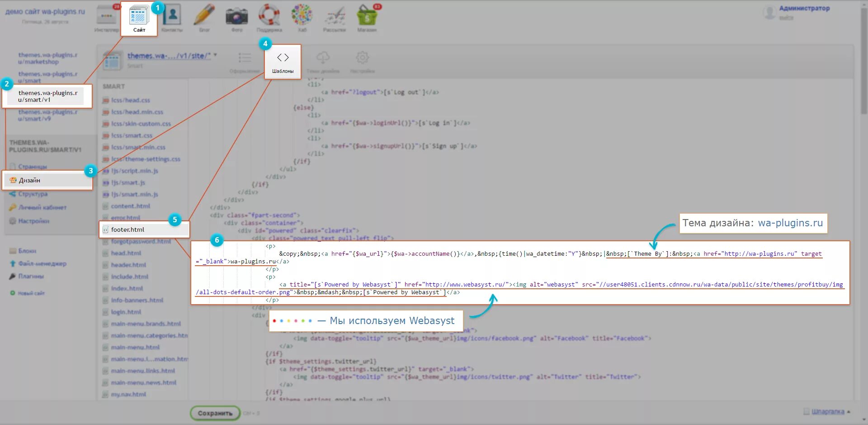Click the Блоки icon in sidebar
Image resolution: width=868 pixels, height=425 pixels.
click(x=13, y=251)
